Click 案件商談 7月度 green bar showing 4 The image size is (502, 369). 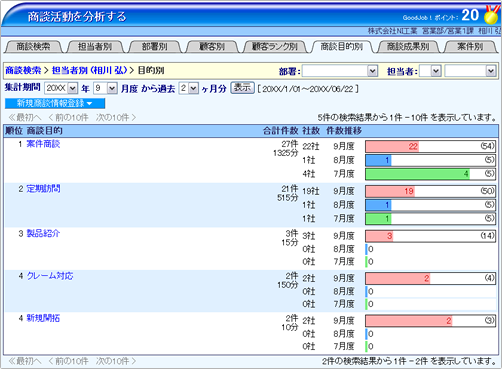(x=418, y=174)
